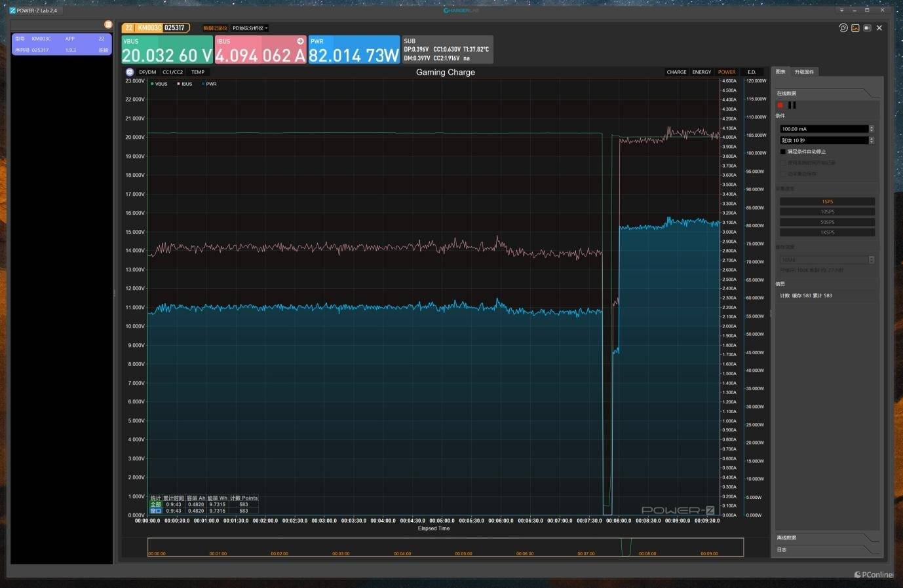The image size is (903, 588).
Task: Click the round waveform icon beside DP/DM
Action: 130,72
